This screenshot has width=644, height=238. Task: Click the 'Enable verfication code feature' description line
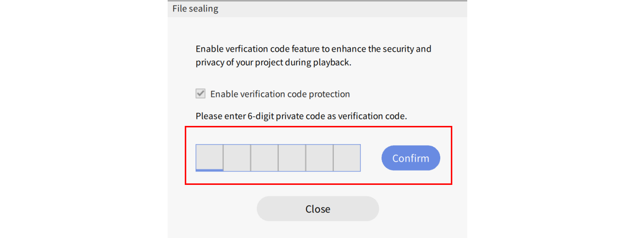[x=313, y=49]
